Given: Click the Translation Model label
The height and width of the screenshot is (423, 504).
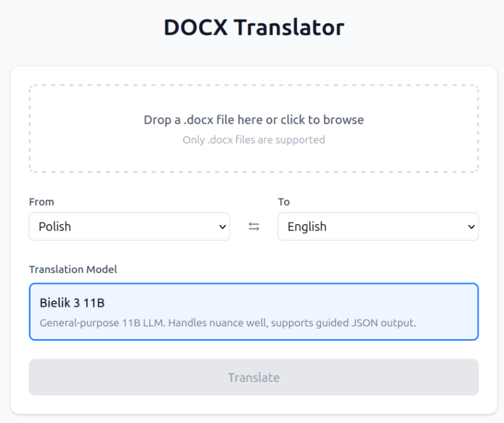Looking at the screenshot, I should (73, 269).
